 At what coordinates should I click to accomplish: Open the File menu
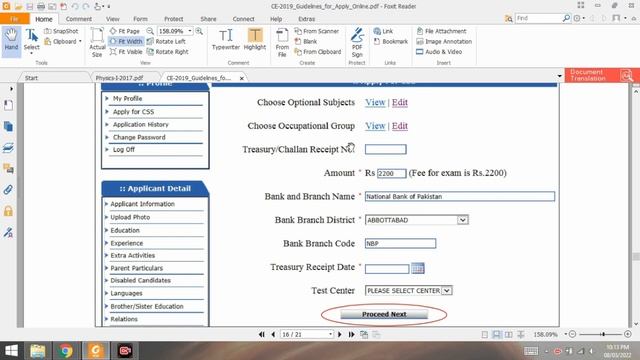click(x=14, y=19)
